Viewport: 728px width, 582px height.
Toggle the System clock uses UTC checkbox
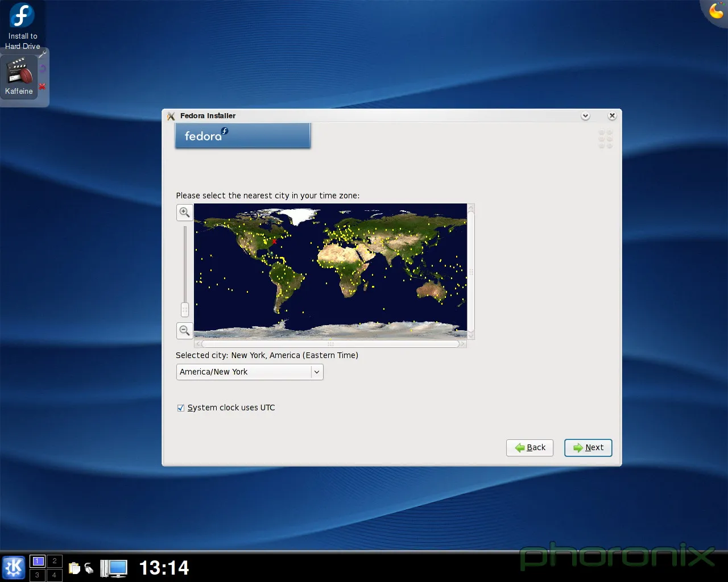(181, 408)
